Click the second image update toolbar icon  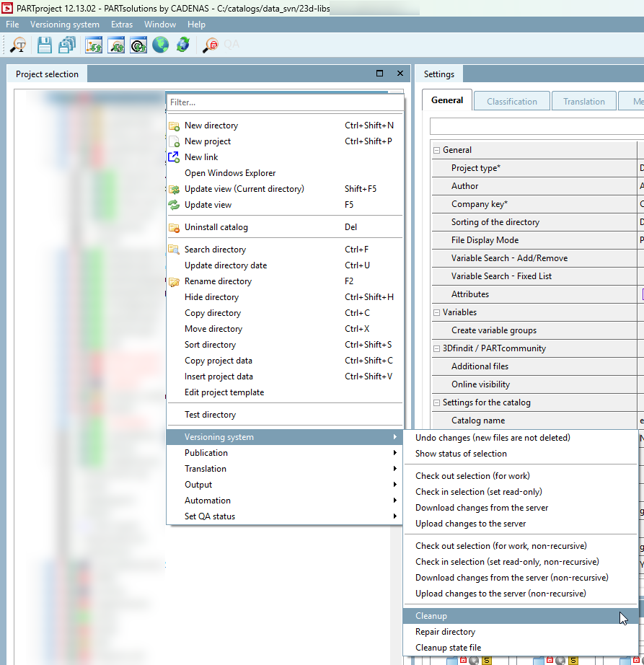(x=116, y=45)
